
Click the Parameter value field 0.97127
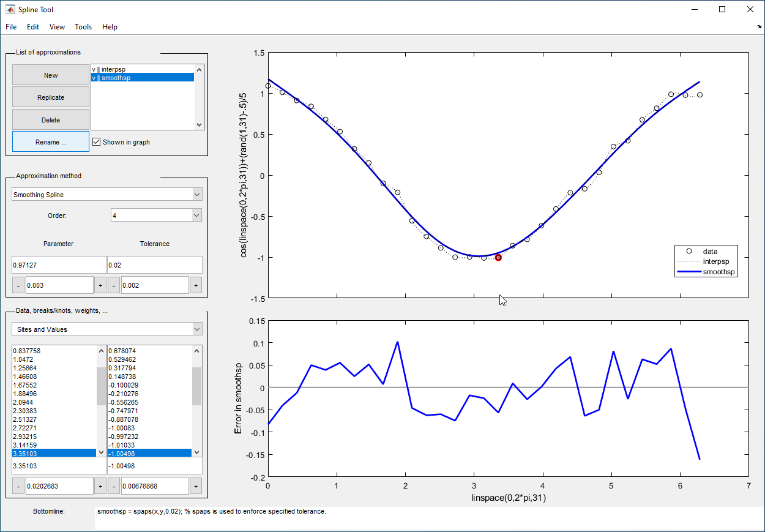coord(59,264)
